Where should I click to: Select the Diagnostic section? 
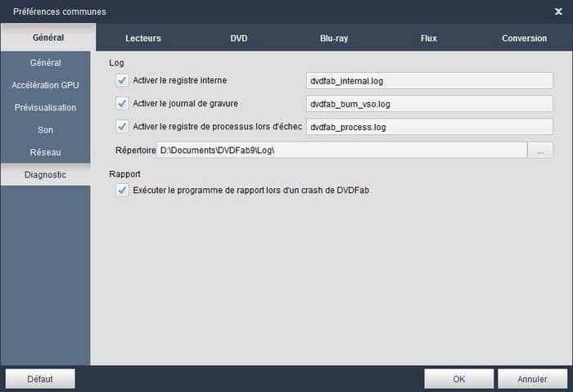click(x=45, y=174)
